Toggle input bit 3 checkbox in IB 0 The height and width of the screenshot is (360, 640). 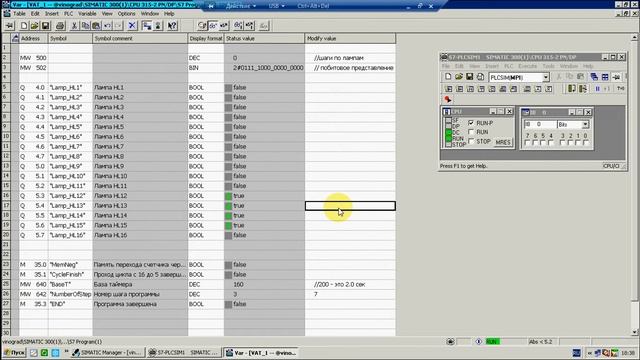pos(562,143)
